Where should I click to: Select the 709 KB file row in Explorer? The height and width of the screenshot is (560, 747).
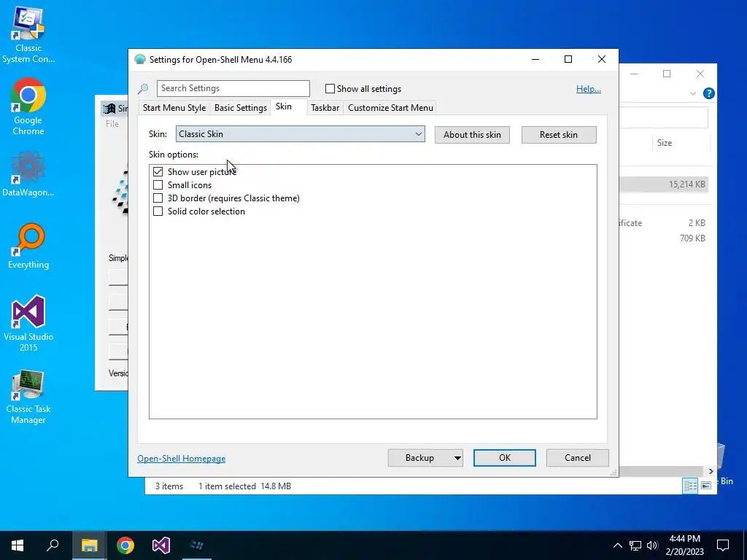pyautogui.click(x=664, y=238)
